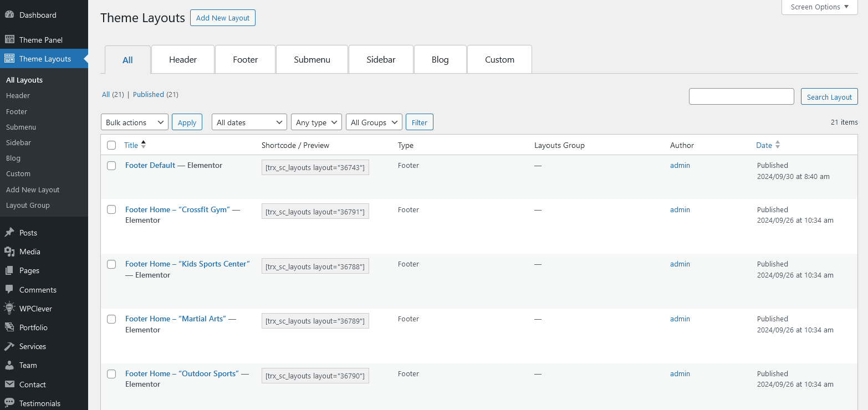Select the shortcode field with layout 36743

[315, 167]
